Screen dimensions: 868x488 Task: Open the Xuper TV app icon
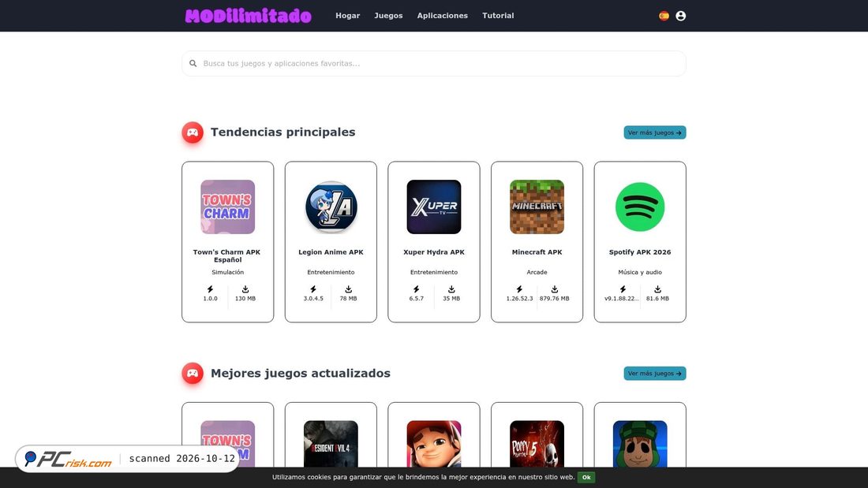point(434,207)
